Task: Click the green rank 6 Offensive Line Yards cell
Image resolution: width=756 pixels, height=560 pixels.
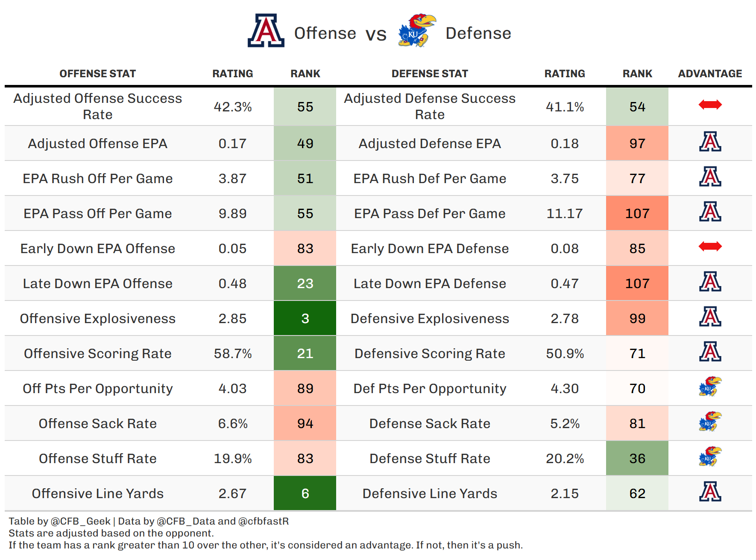Action: 305,493
